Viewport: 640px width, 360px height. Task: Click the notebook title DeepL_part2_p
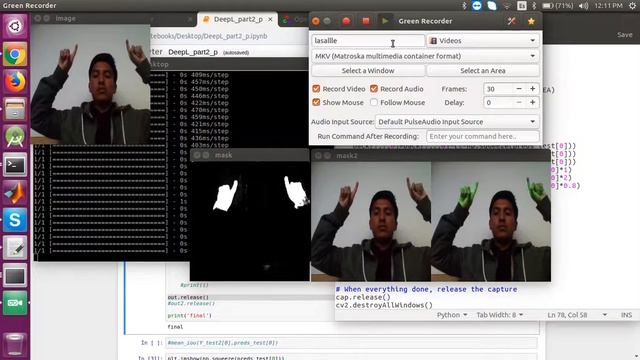pos(193,52)
